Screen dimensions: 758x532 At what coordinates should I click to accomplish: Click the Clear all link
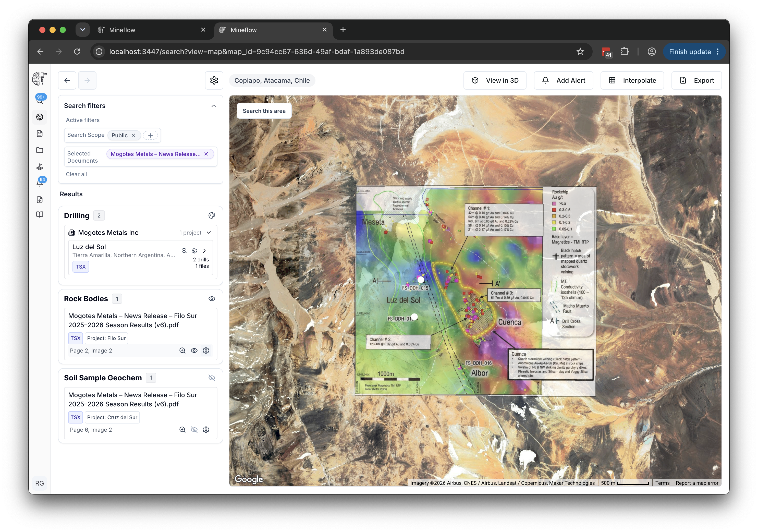[x=76, y=174]
